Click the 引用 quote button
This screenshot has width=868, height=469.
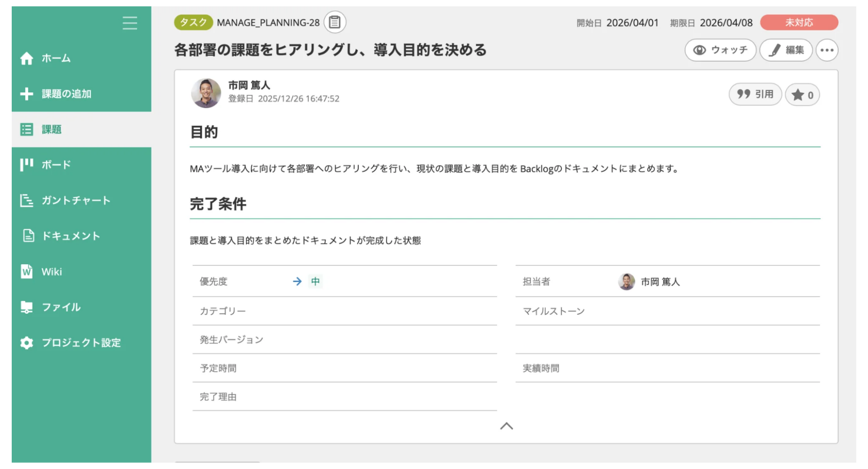[755, 94]
